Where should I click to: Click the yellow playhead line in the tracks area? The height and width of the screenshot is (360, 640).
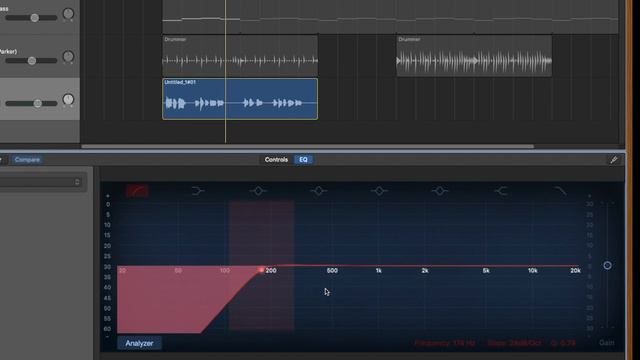[x=225, y=71]
